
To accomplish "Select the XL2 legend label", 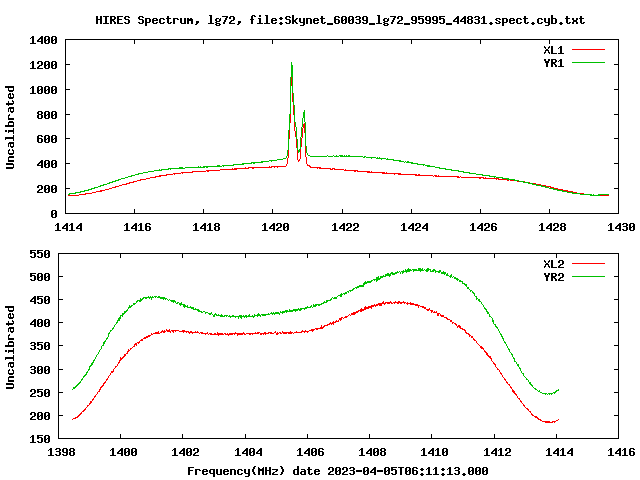I will click(x=553, y=264).
